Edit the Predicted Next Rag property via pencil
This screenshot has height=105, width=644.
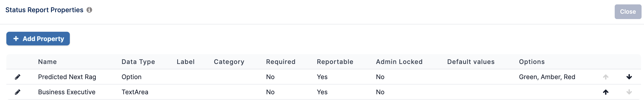18,77
